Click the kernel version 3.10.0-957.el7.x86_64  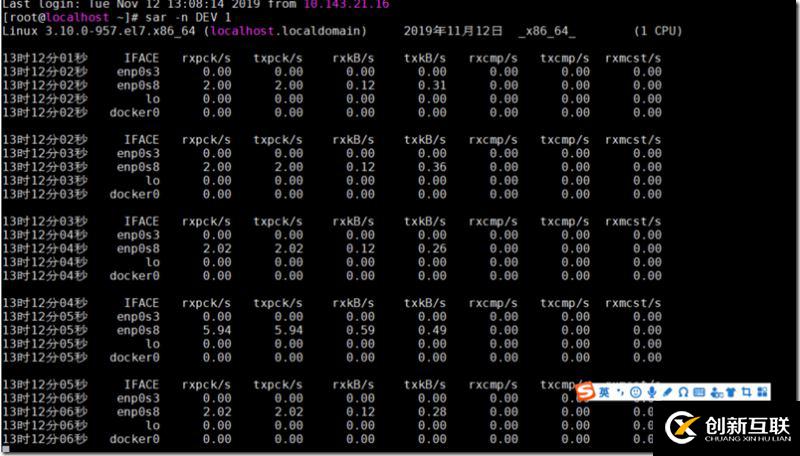120,31
